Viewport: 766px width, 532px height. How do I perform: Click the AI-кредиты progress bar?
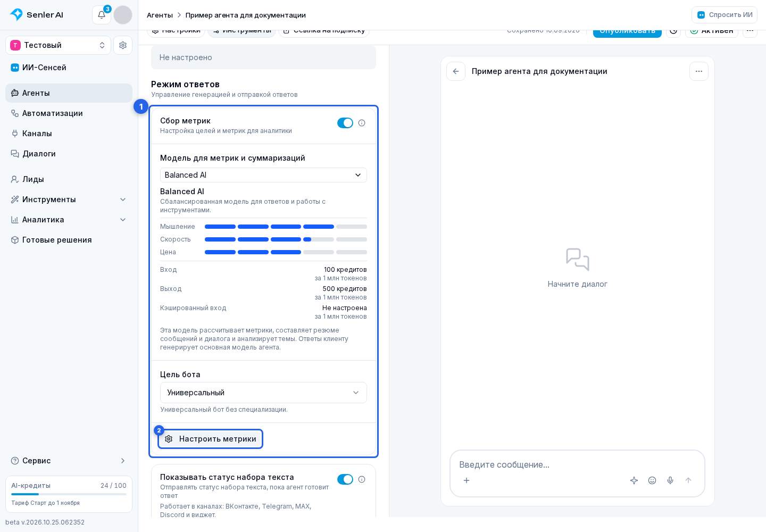pyautogui.click(x=69, y=494)
